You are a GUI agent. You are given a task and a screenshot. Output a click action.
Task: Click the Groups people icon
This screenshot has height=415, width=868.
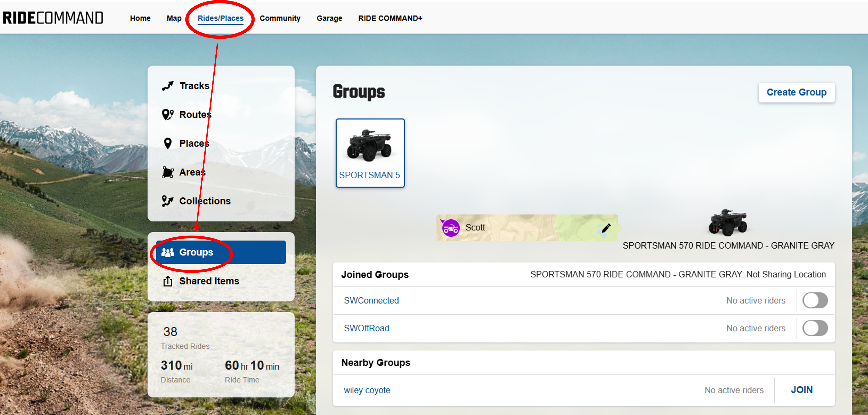tap(167, 252)
